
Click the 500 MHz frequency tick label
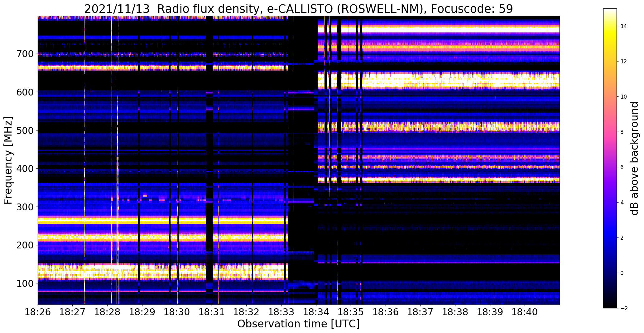24,130
